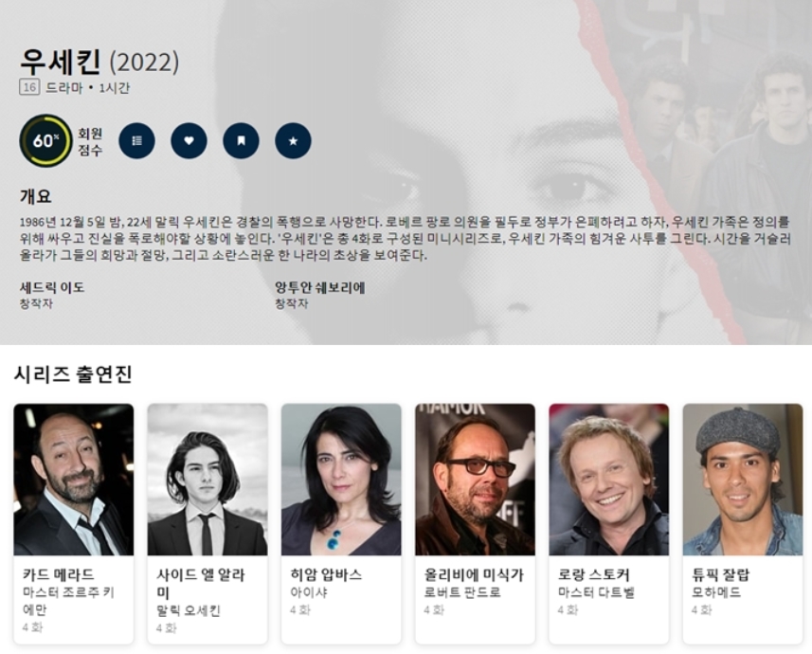
Task: Rate the series with star icon
Action: (x=293, y=140)
